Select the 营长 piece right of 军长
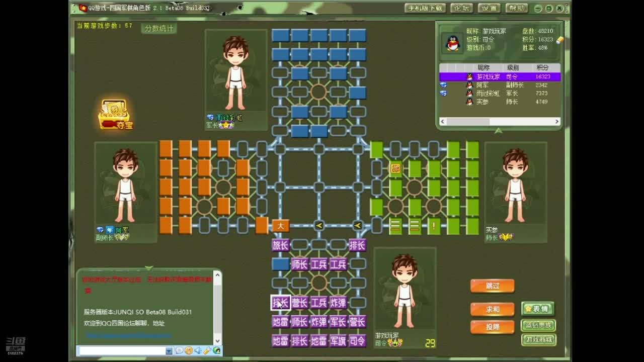Screen dimensions: 644x362 point(357,322)
